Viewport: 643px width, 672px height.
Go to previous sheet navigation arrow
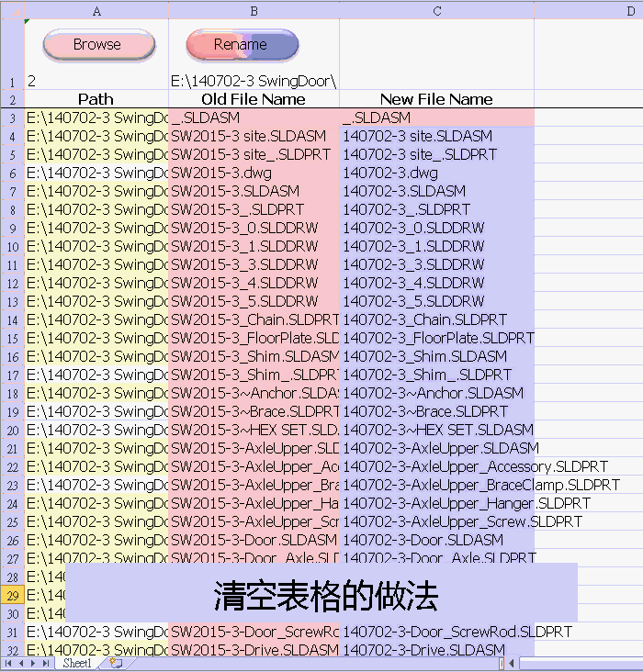point(21,663)
